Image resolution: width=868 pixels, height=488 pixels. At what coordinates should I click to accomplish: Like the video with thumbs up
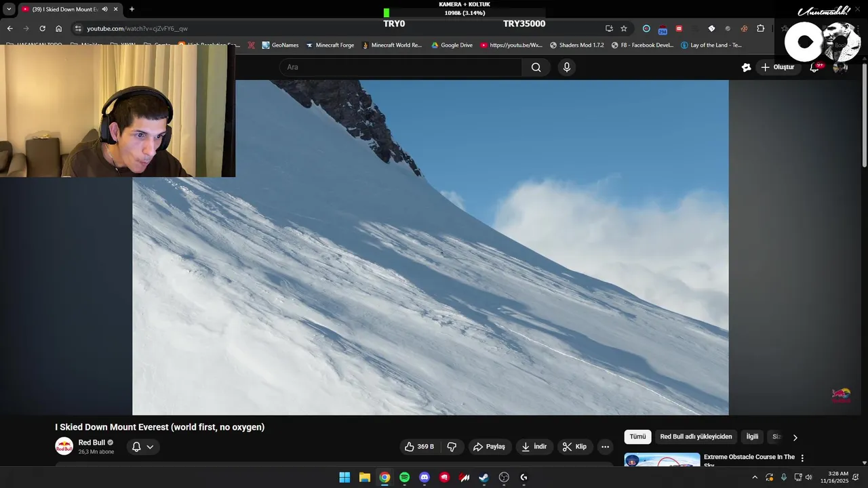[420, 447]
